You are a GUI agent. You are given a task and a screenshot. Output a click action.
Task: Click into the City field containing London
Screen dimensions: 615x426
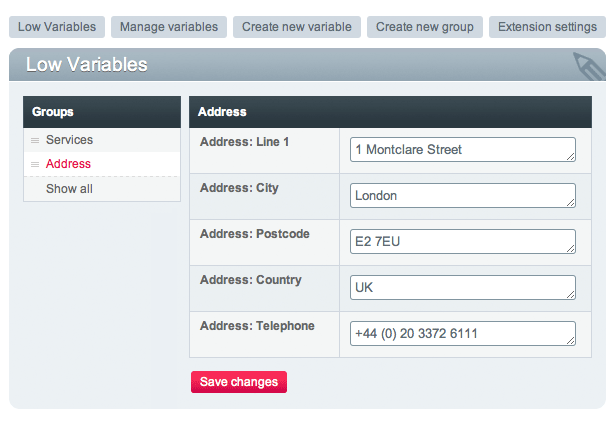460,196
